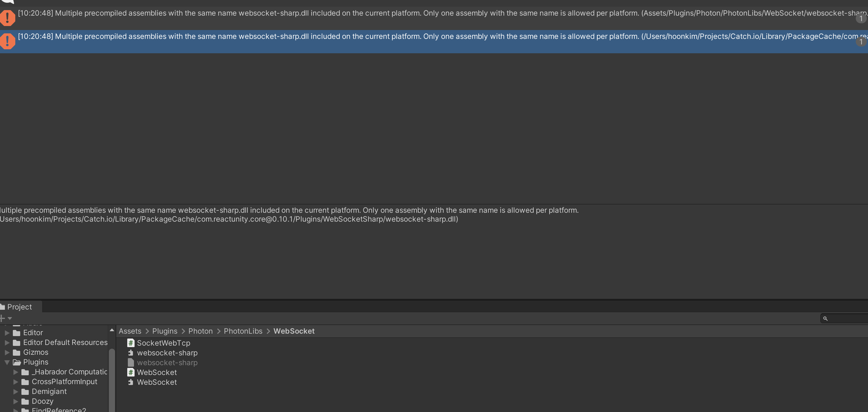
Task: Select the WebSocket plugin puzzle icon
Action: tap(131, 382)
